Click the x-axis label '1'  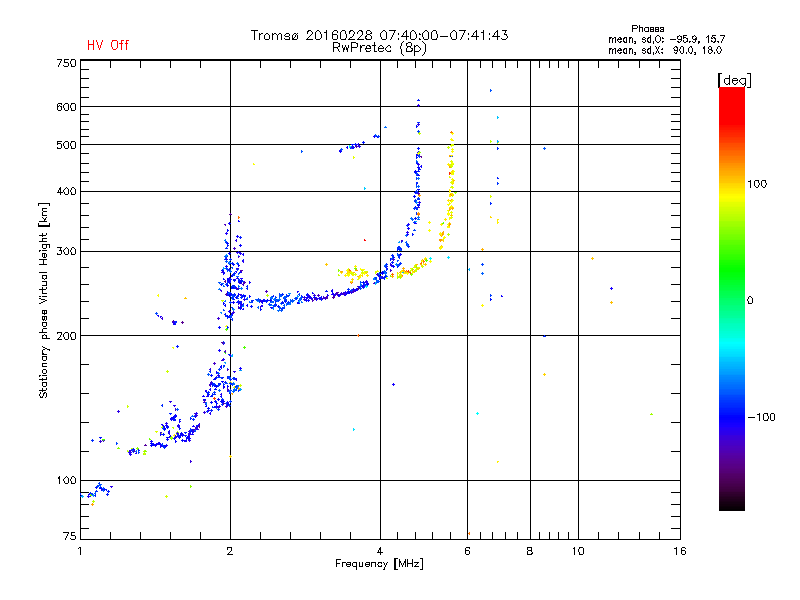click(80, 551)
